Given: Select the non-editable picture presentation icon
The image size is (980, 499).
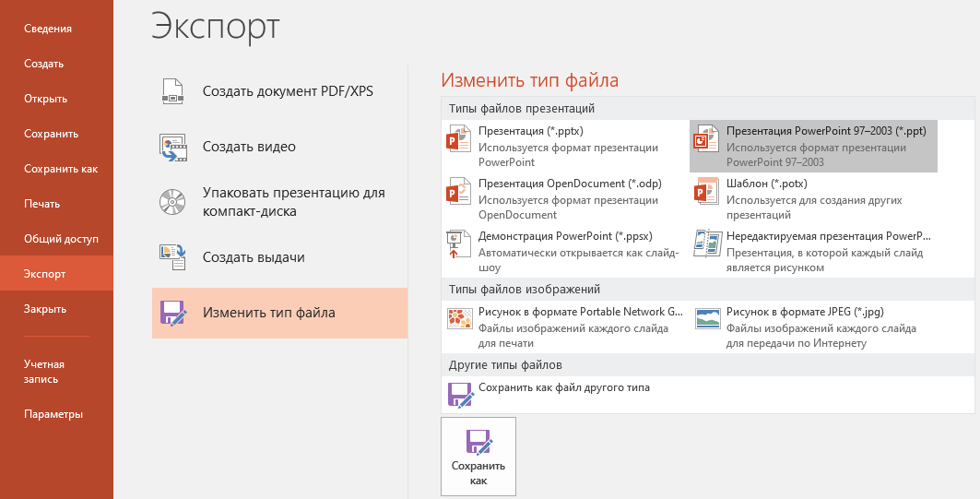Looking at the screenshot, I should (707, 244).
